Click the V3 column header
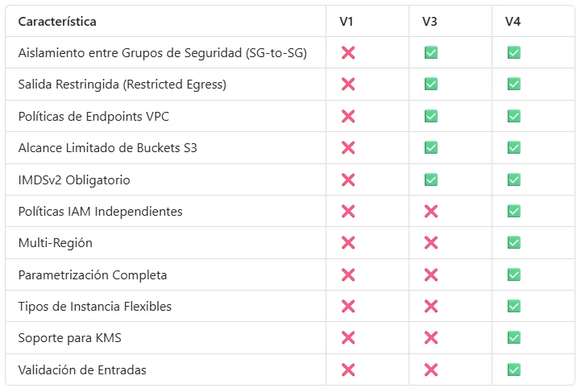This screenshot has width=581, height=392. 430,22
